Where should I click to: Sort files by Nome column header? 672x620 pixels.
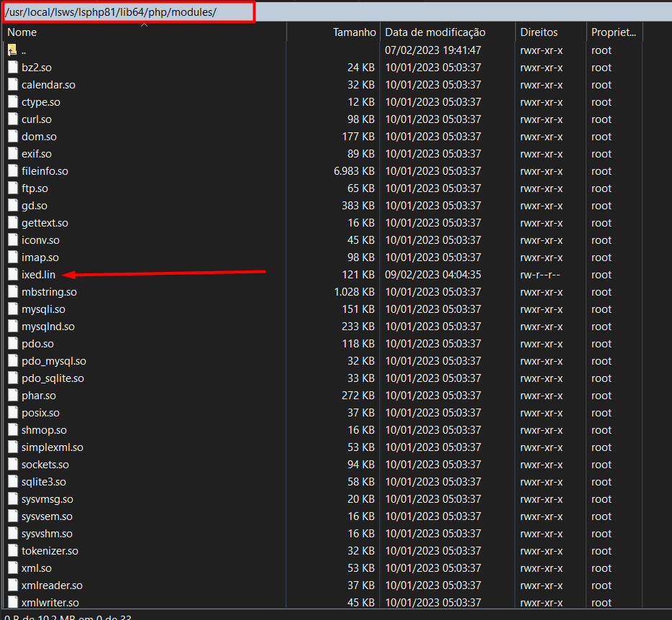click(22, 32)
